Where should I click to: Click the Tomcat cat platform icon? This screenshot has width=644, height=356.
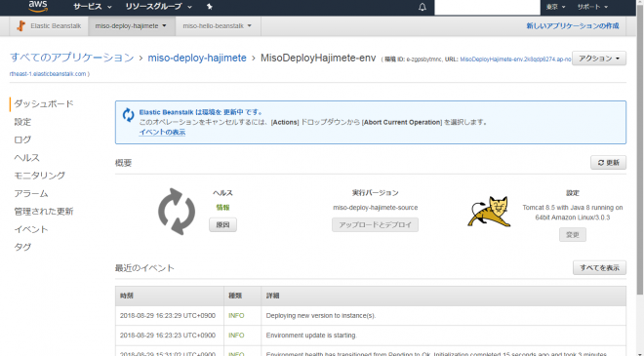(x=490, y=212)
